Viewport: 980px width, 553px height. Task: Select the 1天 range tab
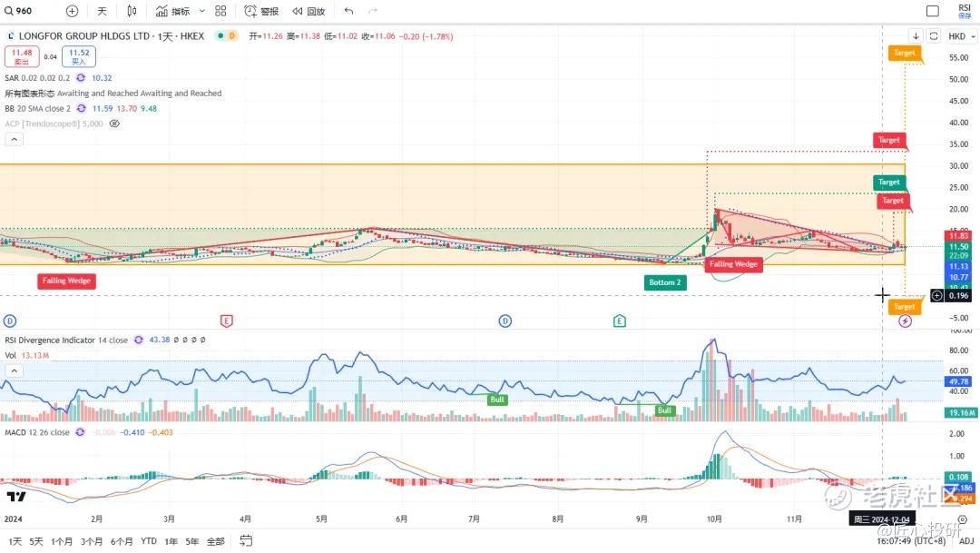coord(15,541)
